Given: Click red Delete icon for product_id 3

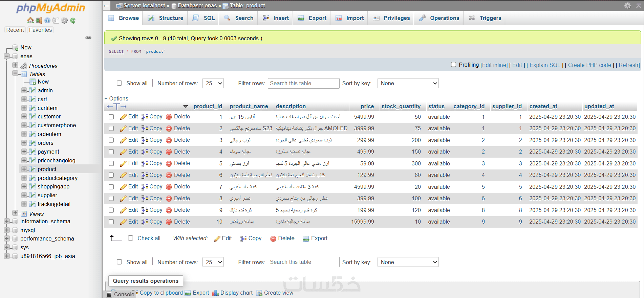Looking at the screenshot, I should [x=169, y=140].
